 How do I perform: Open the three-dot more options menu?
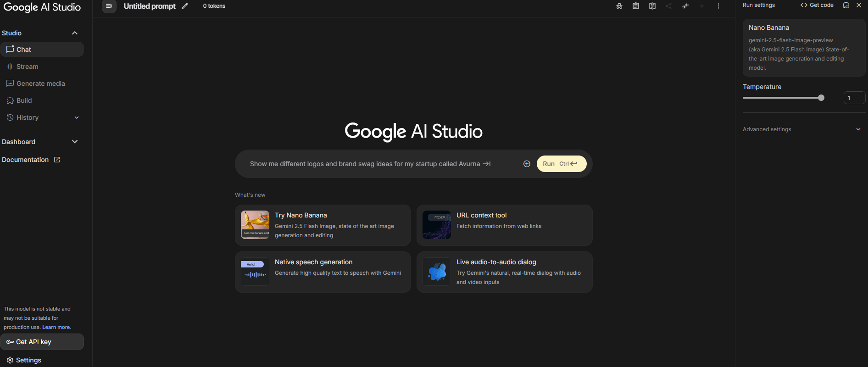coord(718,6)
